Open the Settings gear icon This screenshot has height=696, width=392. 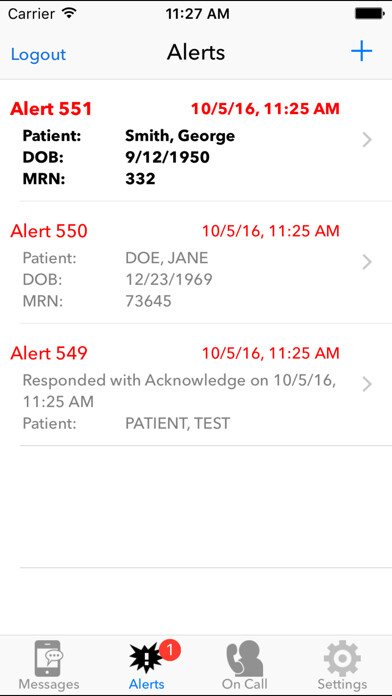point(342,658)
